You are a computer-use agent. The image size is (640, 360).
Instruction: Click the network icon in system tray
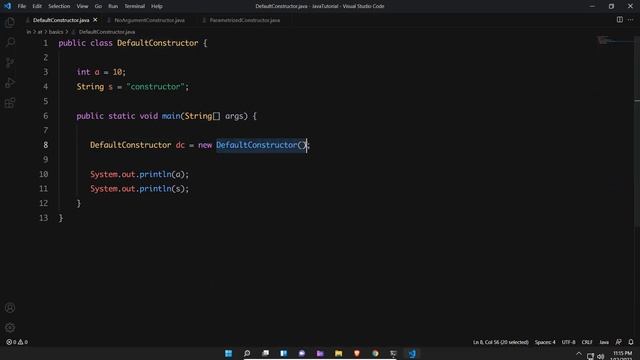(x=590, y=356)
